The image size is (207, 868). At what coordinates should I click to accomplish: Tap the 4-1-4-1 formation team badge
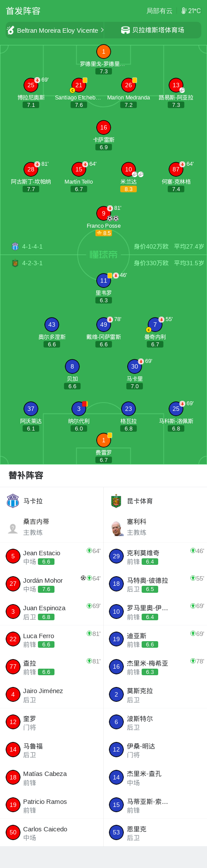(x=15, y=246)
